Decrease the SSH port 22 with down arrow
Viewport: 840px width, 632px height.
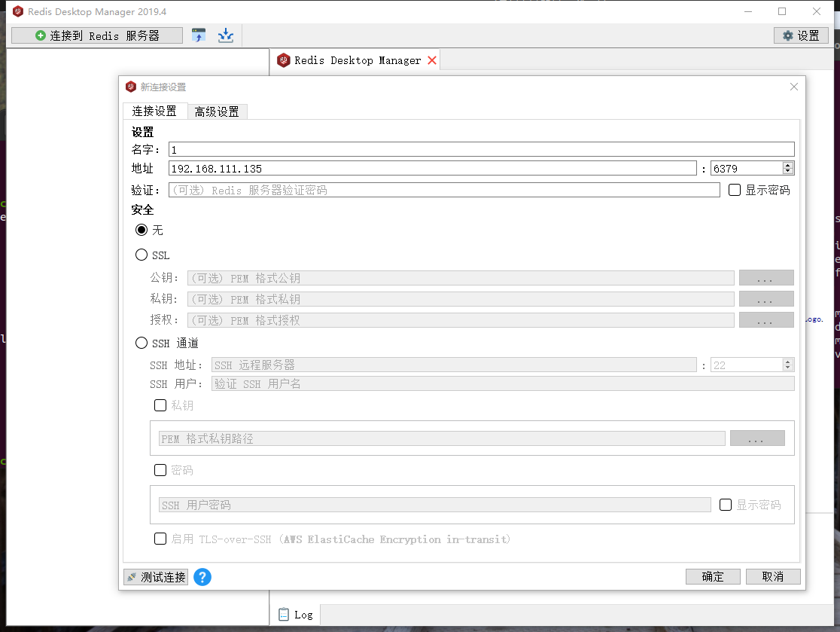click(x=787, y=368)
